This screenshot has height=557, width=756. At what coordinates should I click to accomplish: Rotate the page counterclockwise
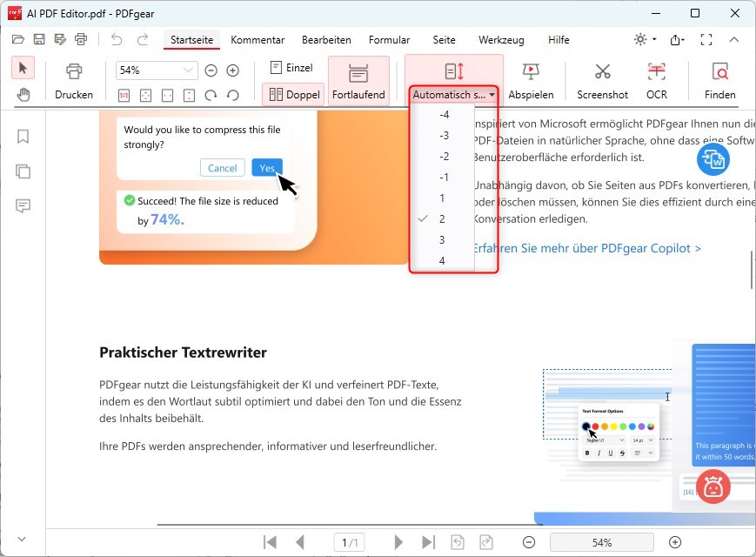[233, 96]
